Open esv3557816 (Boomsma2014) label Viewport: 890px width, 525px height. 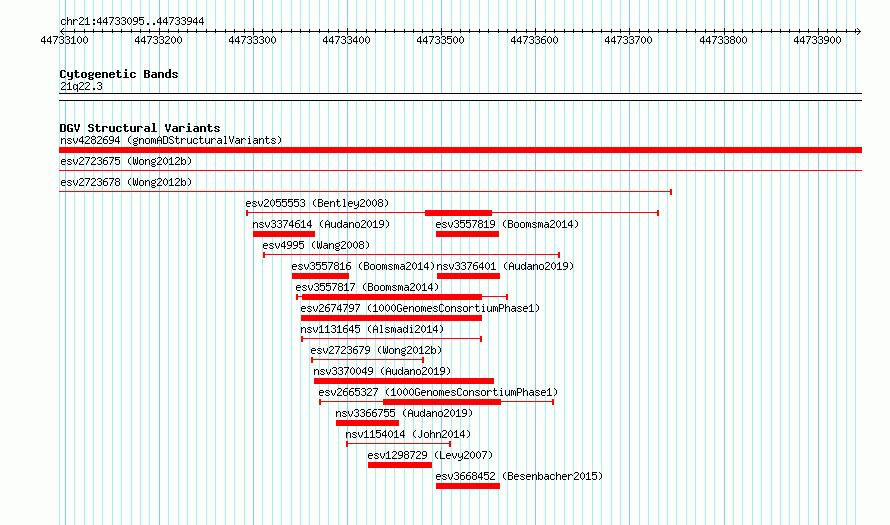[x=363, y=266]
